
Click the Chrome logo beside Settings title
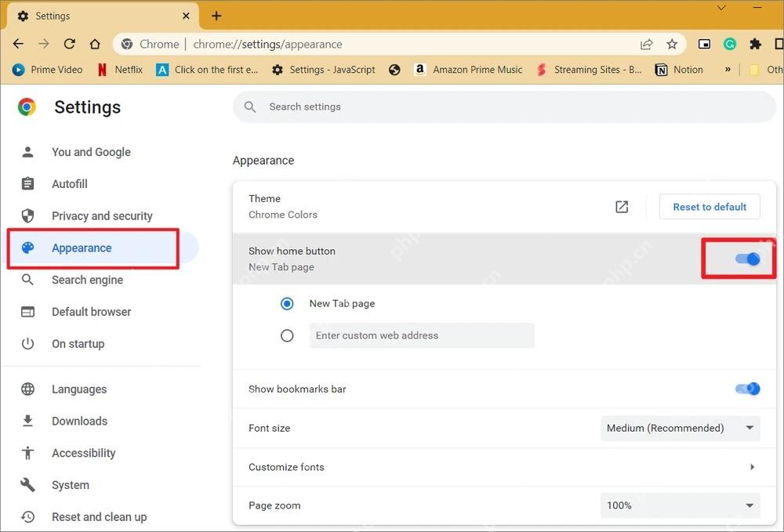pyautogui.click(x=27, y=107)
